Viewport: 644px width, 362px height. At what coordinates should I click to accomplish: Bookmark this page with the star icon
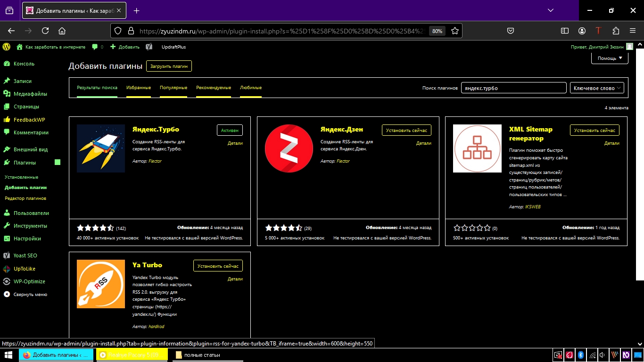pos(455,31)
